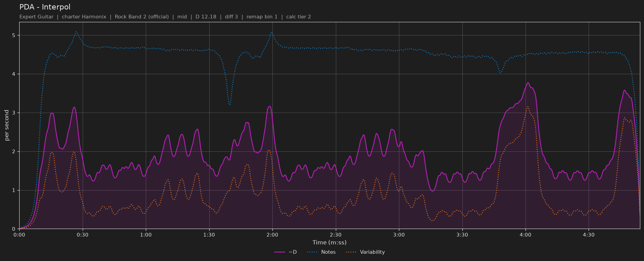The width and height of the screenshot is (644, 261).
Task: Click the "Time (m:ss)" x-axis label
Action: (329, 242)
